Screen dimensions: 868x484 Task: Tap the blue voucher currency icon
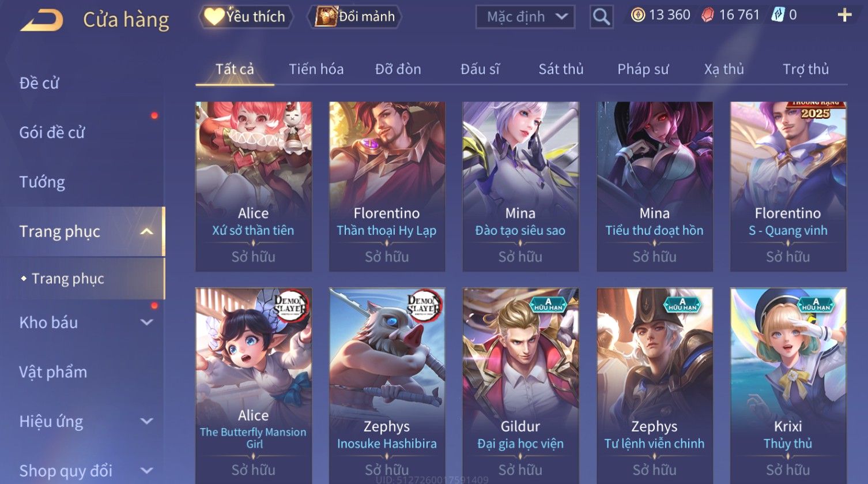point(778,15)
